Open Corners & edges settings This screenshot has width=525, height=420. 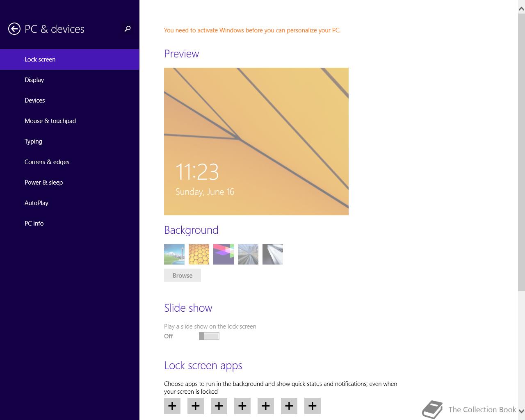tap(70, 162)
